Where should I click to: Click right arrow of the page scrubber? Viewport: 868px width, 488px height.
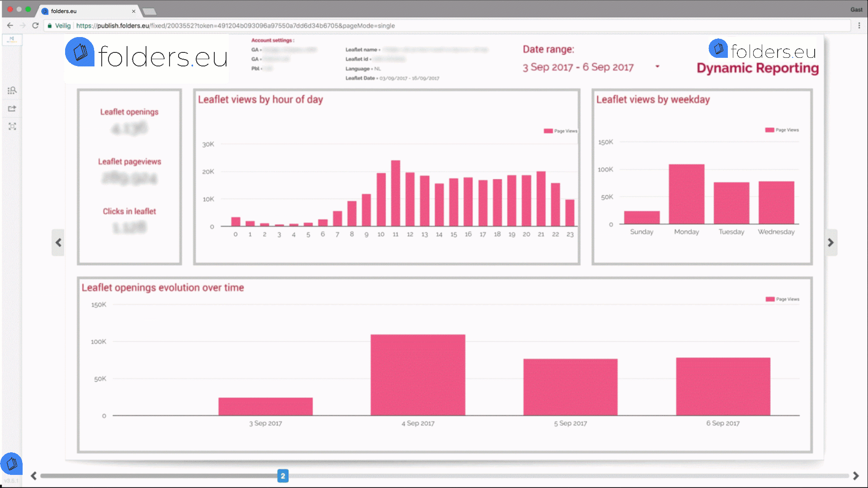pos(855,476)
